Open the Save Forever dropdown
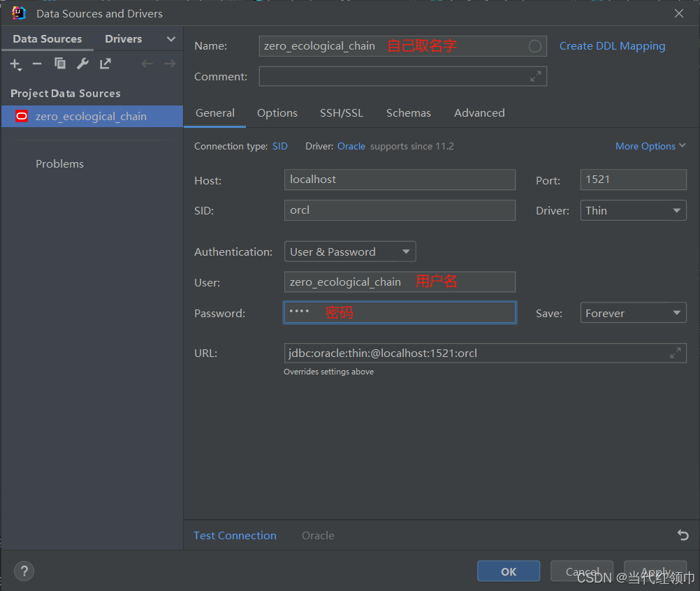 tap(633, 313)
